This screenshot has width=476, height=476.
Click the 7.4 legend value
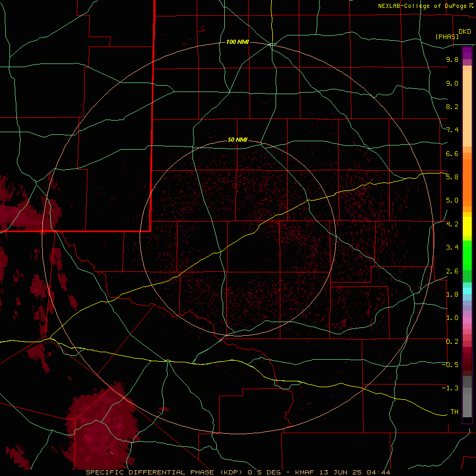452,130
